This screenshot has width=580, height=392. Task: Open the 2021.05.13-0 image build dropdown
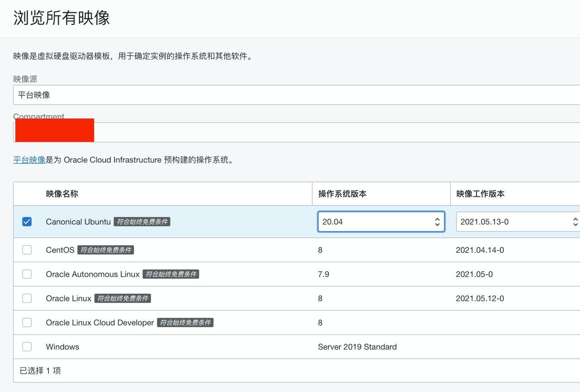pyautogui.click(x=518, y=222)
